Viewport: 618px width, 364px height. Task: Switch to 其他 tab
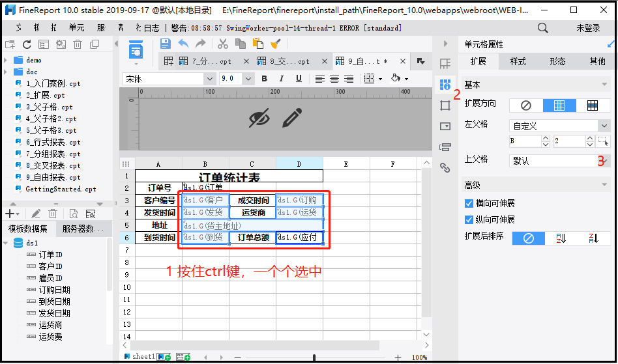(x=597, y=61)
